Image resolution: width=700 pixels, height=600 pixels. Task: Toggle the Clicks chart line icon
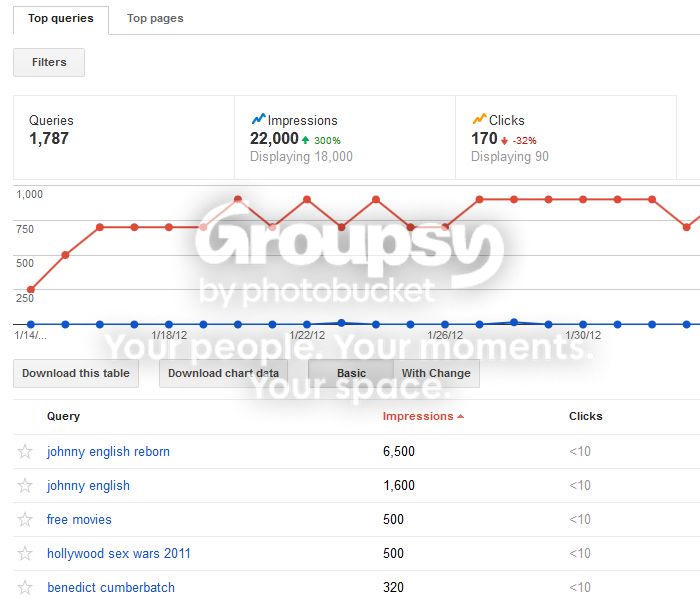click(x=479, y=119)
